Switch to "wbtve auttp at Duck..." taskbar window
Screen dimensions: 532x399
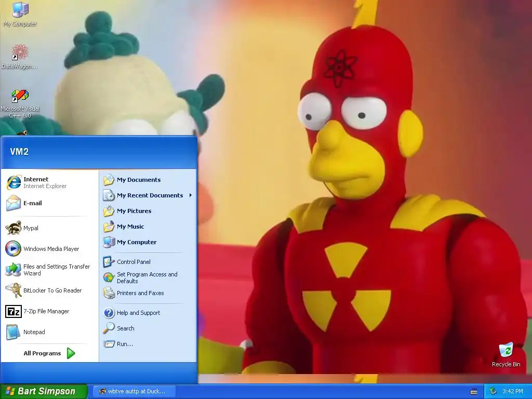tap(134, 392)
